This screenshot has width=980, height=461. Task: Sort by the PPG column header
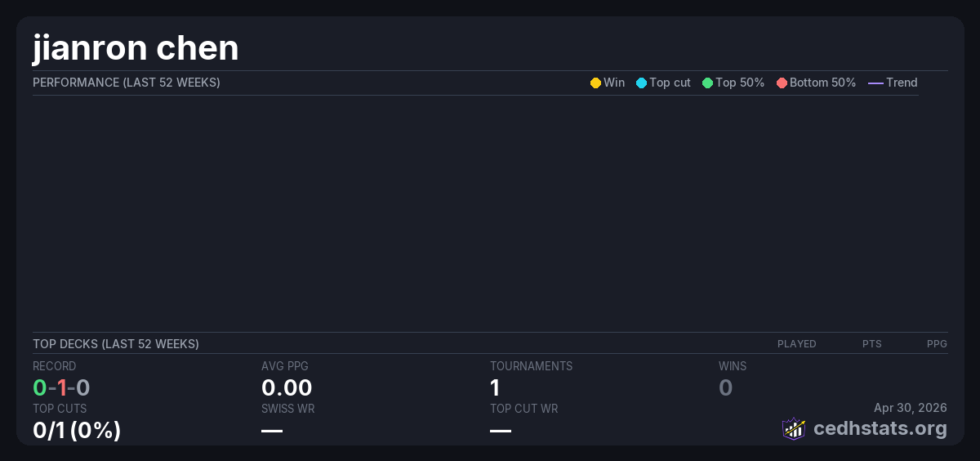click(x=937, y=344)
